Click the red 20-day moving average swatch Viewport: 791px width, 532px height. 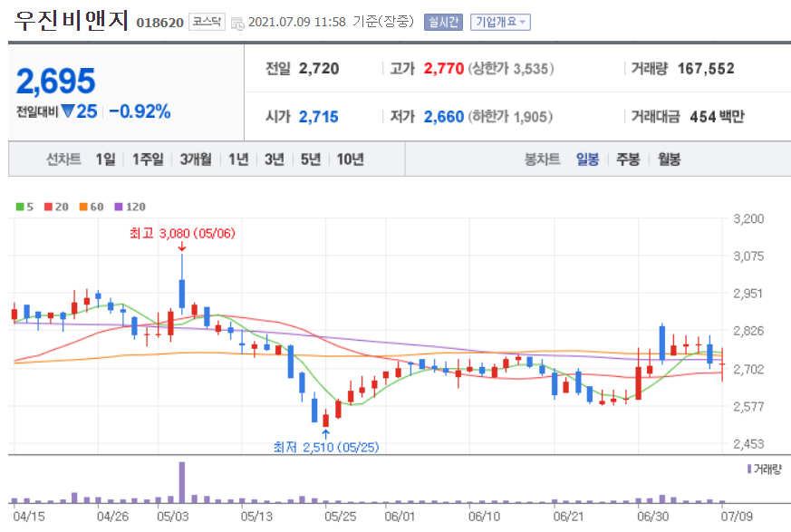pyautogui.click(x=48, y=207)
